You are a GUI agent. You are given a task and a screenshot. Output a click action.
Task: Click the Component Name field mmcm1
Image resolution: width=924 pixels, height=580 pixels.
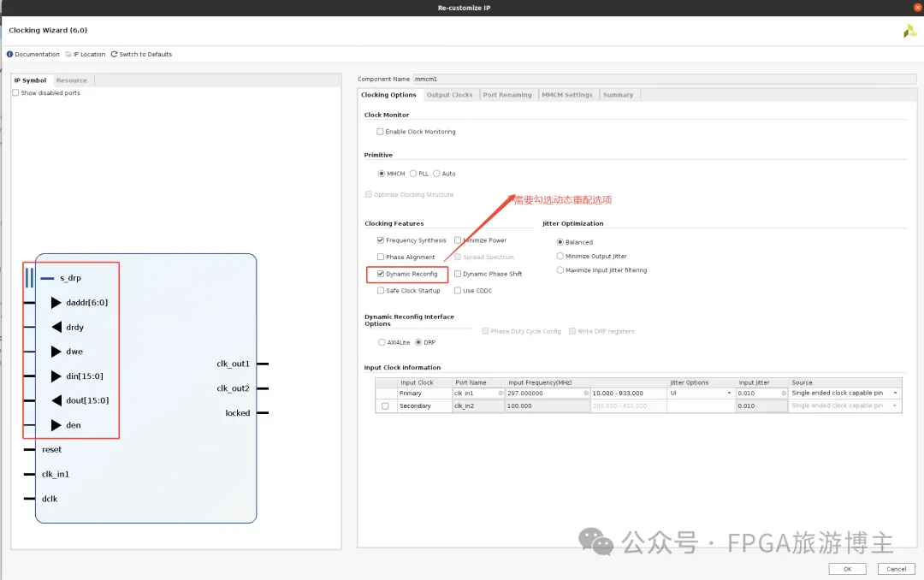665,79
